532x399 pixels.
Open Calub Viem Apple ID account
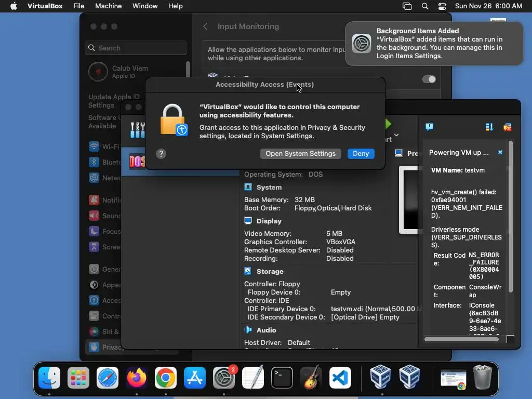click(x=119, y=72)
